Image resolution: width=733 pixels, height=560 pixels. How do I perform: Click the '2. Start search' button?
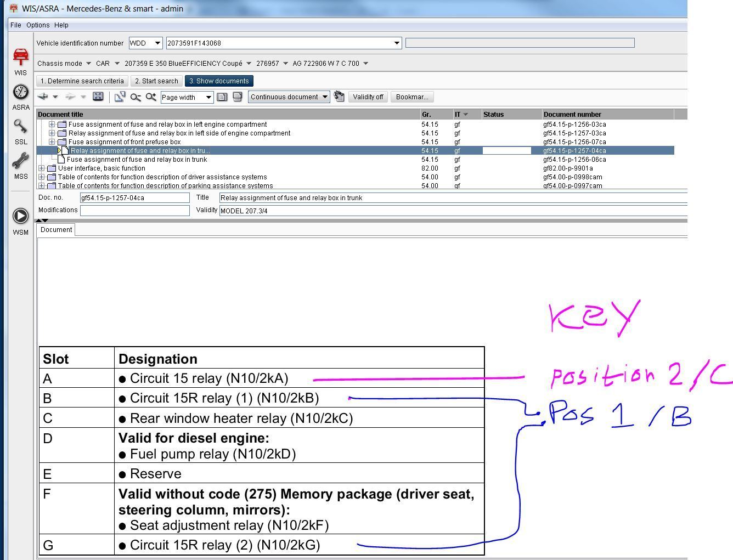156,81
